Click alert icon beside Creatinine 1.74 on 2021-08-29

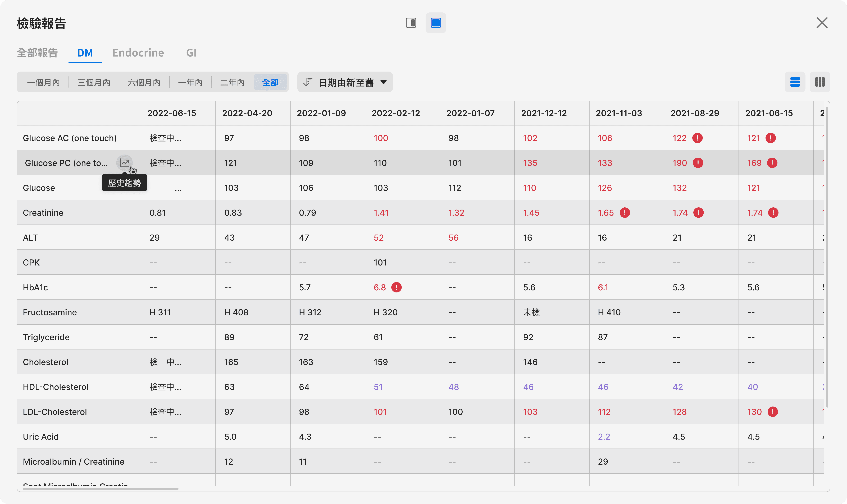click(x=698, y=213)
